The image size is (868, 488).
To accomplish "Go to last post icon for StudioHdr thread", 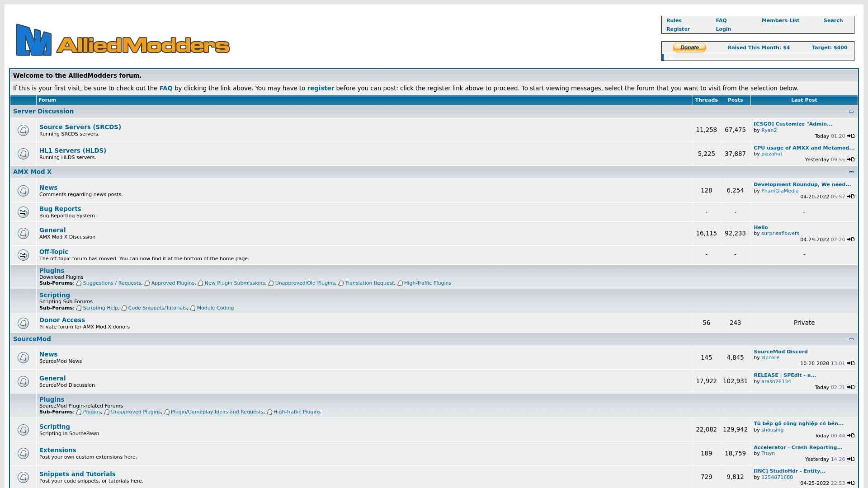I will 851,483.
